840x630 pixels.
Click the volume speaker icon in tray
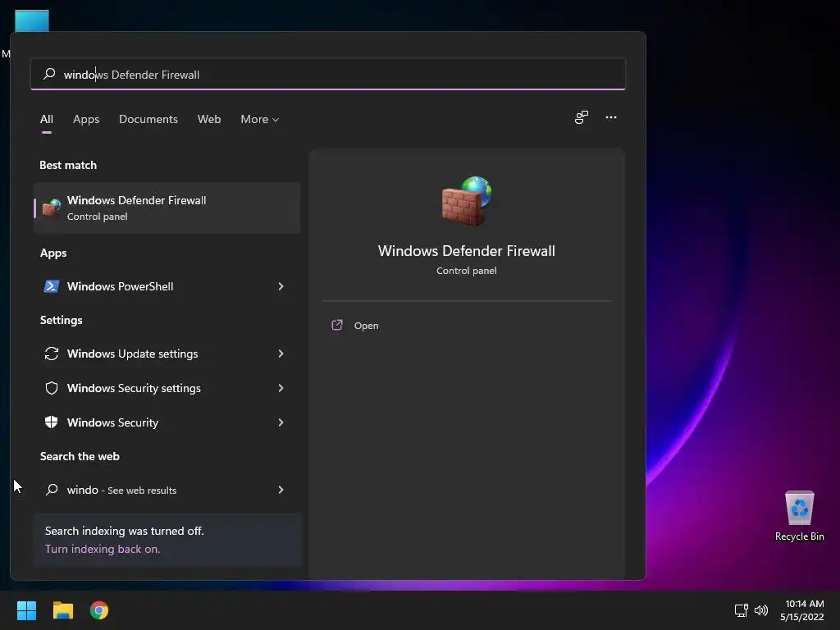coord(760,610)
